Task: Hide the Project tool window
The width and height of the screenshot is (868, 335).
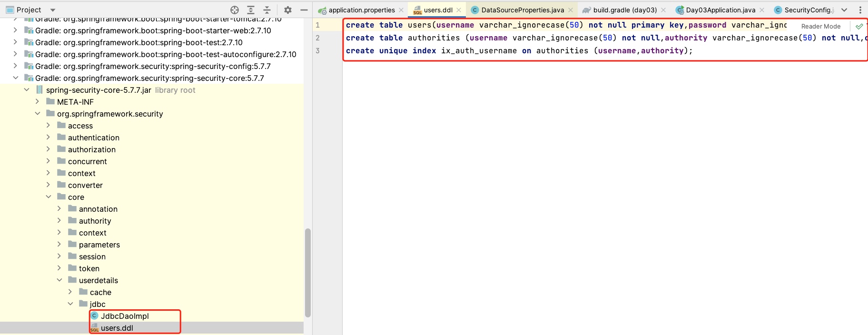Action: click(x=304, y=10)
